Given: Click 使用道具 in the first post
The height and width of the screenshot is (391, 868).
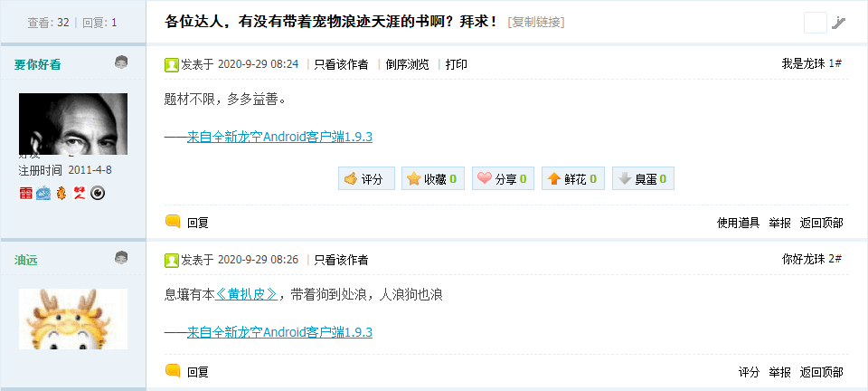Looking at the screenshot, I should [x=739, y=223].
